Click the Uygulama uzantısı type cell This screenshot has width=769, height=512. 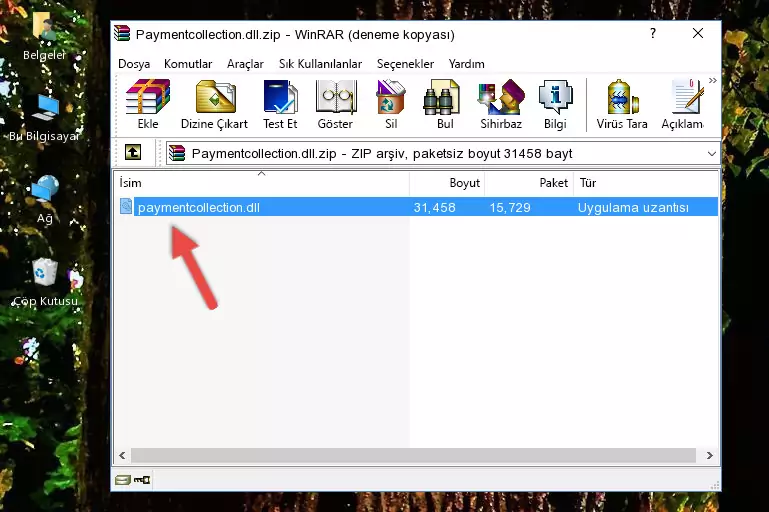(x=633, y=207)
